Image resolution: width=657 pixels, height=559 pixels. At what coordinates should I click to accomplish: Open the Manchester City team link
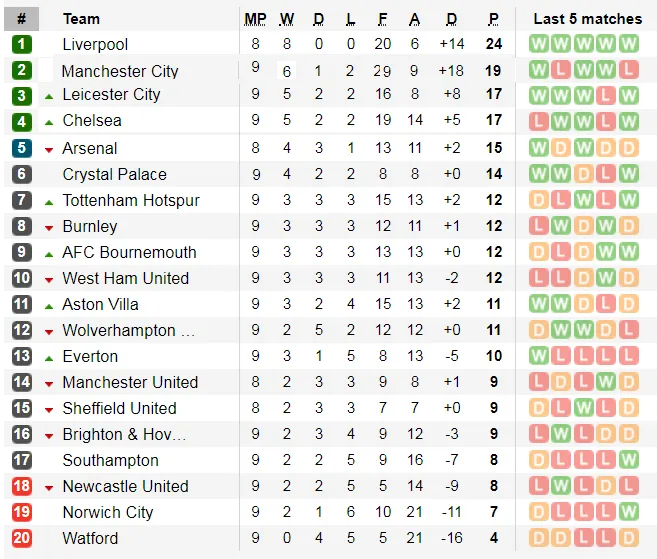120,71
